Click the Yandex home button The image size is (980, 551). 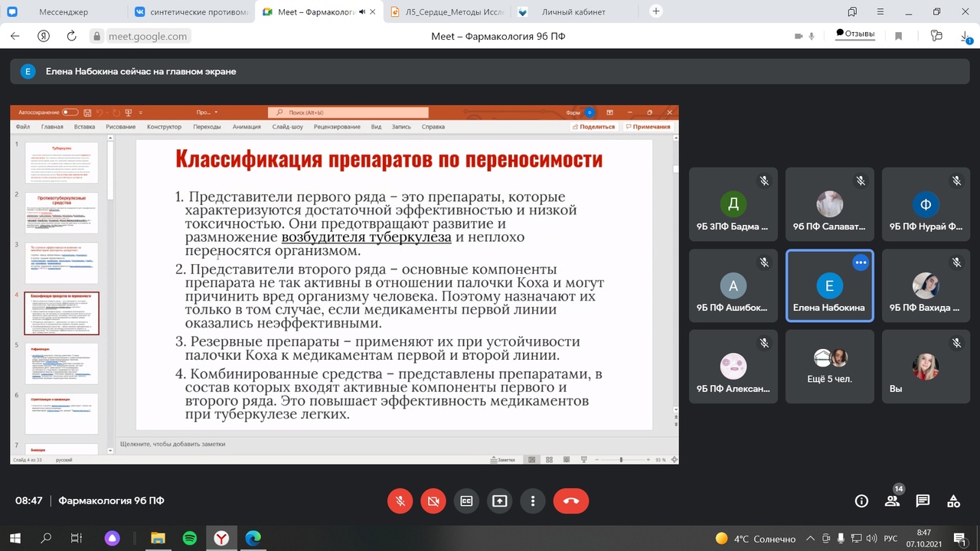[44, 36]
